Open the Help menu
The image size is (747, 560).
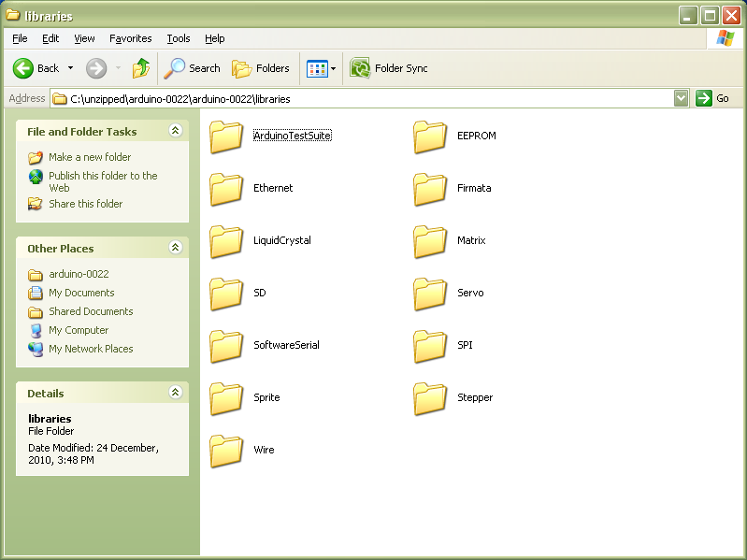[x=214, y=38]
